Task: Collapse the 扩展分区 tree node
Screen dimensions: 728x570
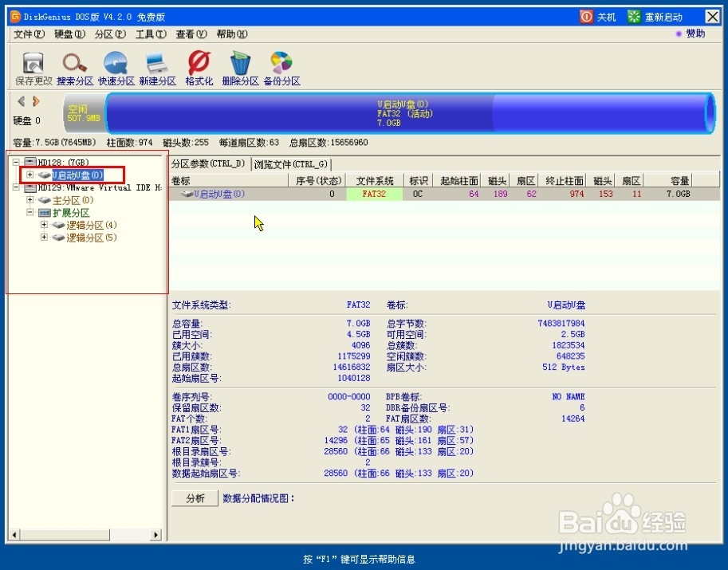Action: pos(30,213)
